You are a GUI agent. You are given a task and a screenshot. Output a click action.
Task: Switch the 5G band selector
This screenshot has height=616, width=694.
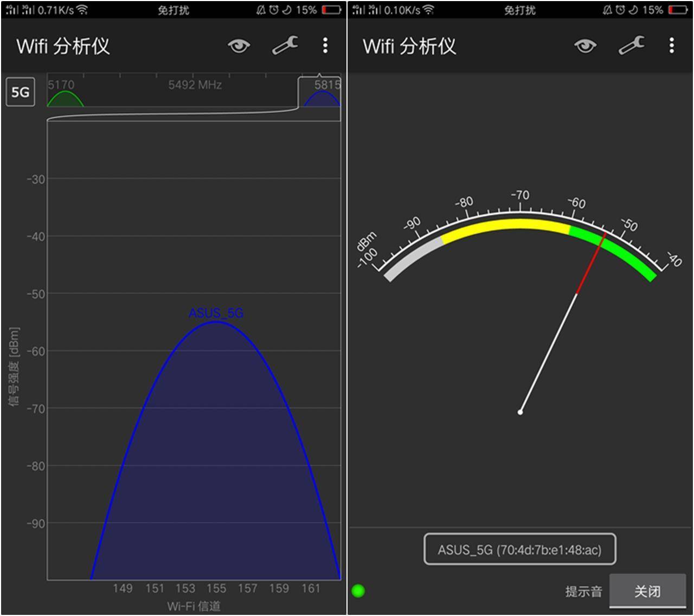tap(20, 92)
